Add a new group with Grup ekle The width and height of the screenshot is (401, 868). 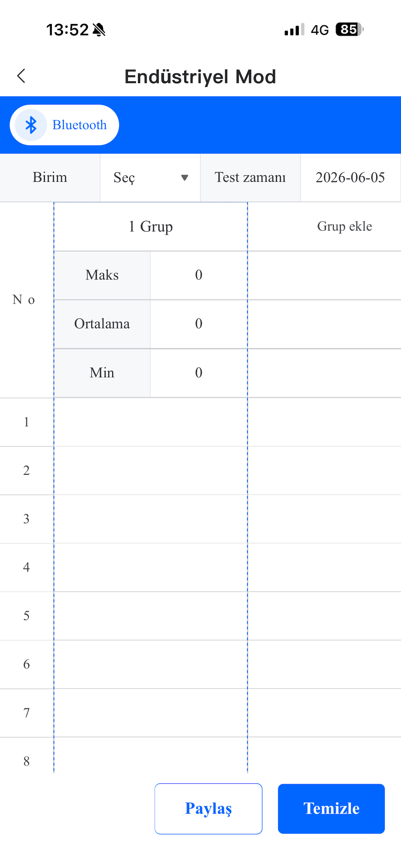(344, 226)
